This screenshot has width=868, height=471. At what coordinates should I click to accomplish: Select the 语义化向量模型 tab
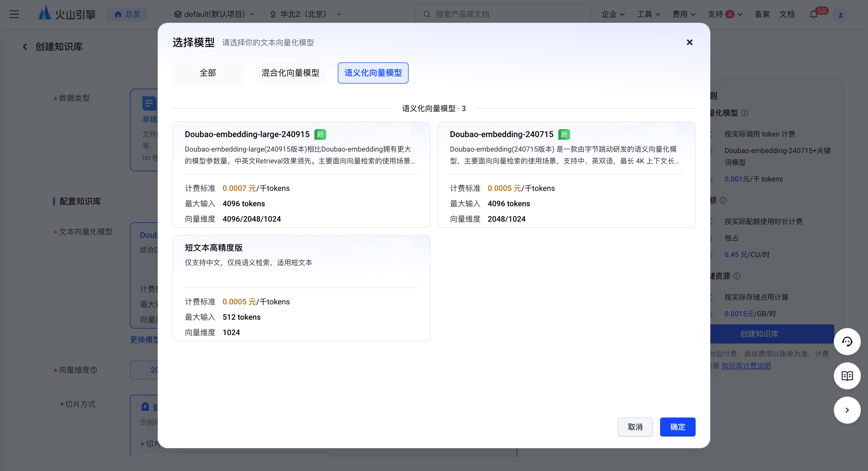[x=373, y=73]
